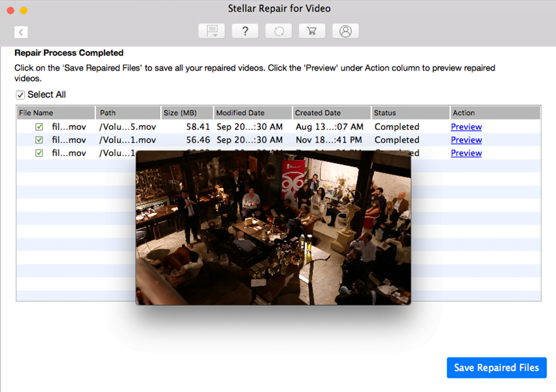Click the user account profile icon
This screenshot has width=556, height=392.
(x=345, y=31)
